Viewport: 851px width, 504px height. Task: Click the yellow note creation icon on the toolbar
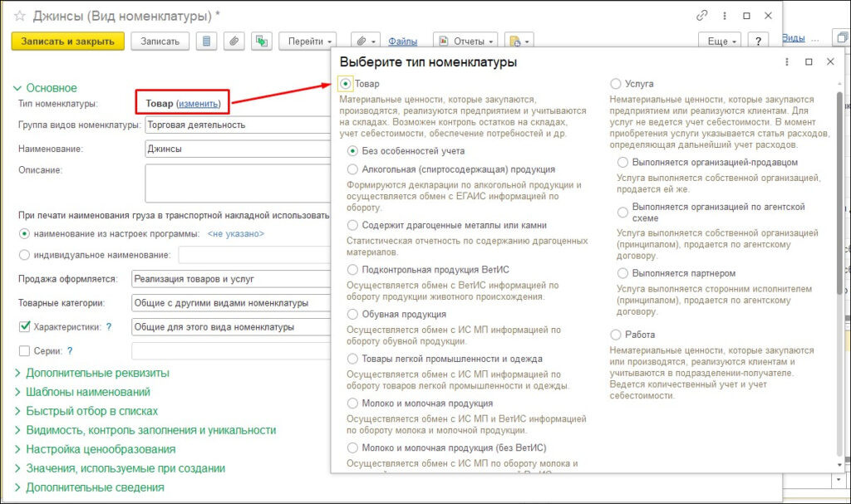(x=514, y=40)
